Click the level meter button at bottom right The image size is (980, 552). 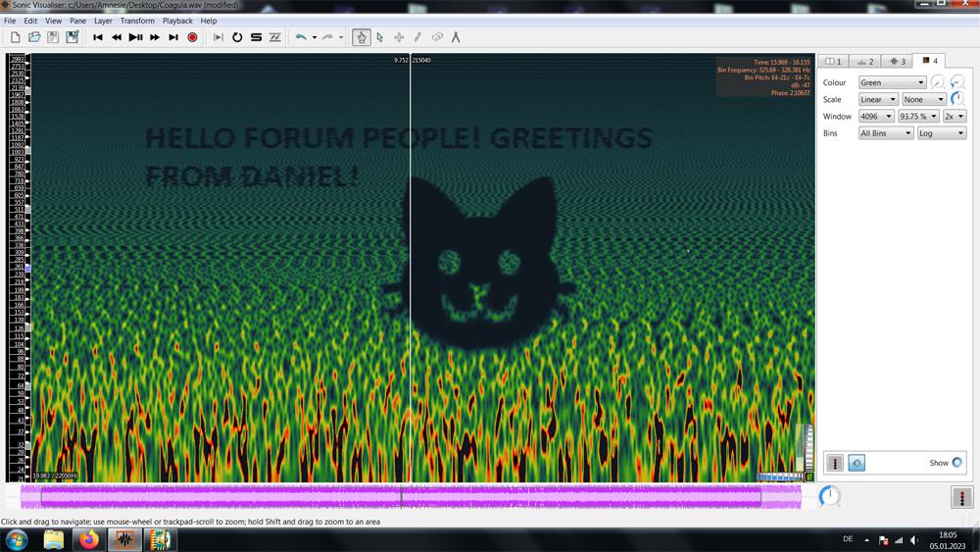(961, 498)
